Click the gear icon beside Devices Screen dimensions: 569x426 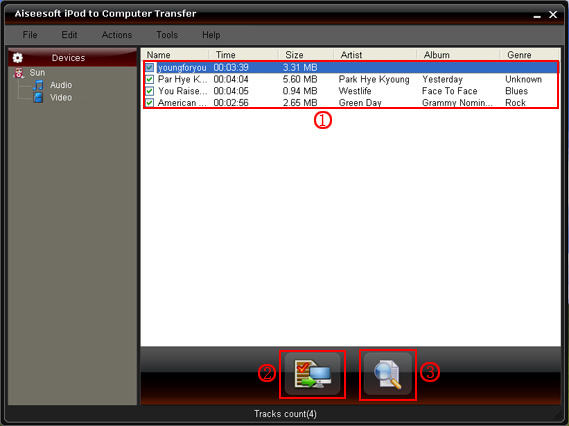(17, 58)
